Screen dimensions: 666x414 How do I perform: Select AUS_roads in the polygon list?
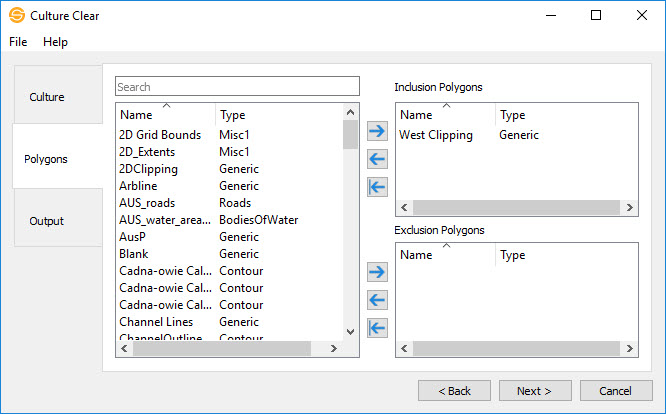pyautogui.click(x=146, y=203)
